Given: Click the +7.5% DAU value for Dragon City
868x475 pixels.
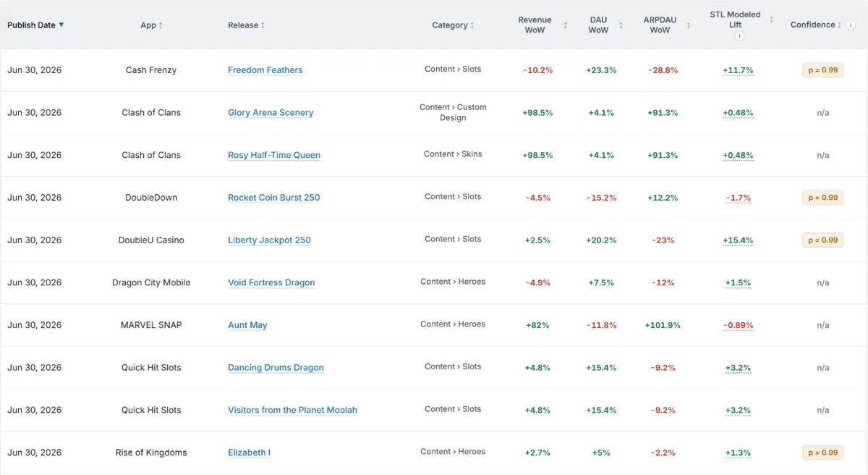Looking at the screenshot, I should coord(601,283).
